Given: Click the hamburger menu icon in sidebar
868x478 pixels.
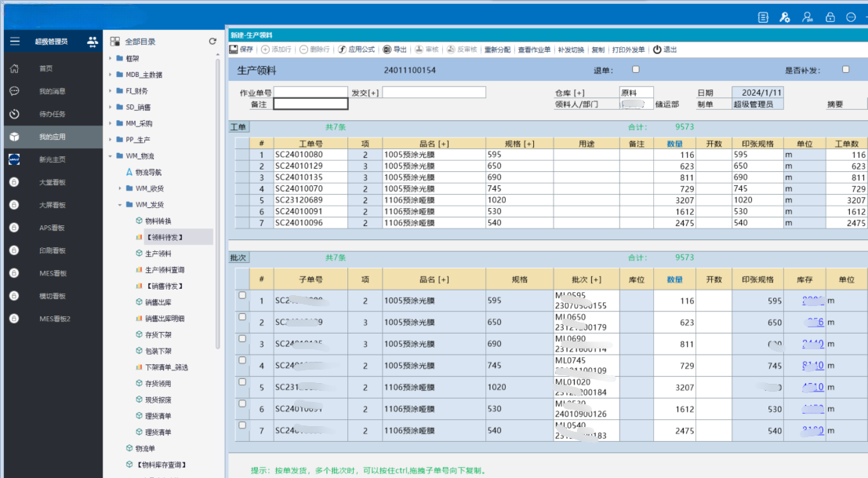Looking at the screenshot, I should [14, 42].
